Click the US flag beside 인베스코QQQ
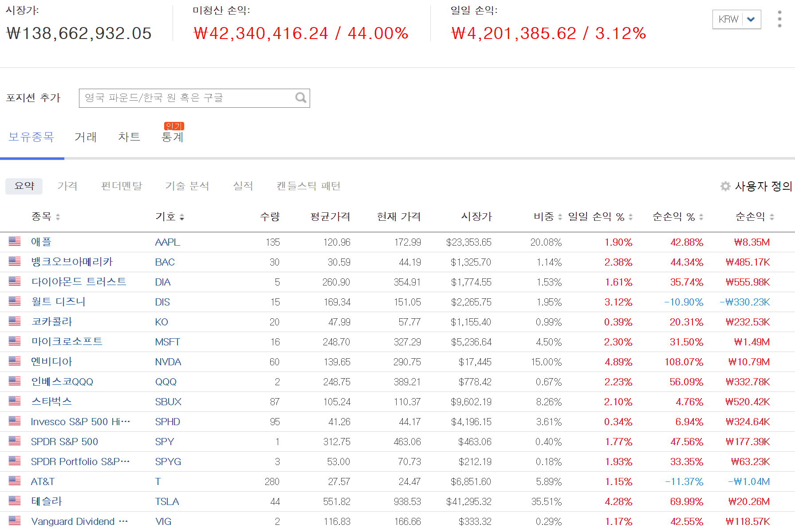The width and height of the screenshot is (795, 532). click(x=15, y=381)
